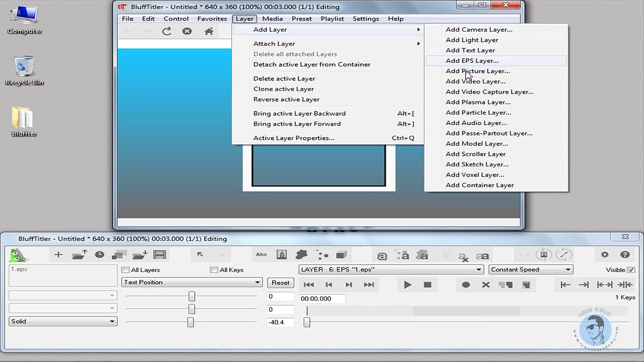This screenshot has height=362, width=644.
Task: Select the Computer desktop icon
Action: coord(24,20)
